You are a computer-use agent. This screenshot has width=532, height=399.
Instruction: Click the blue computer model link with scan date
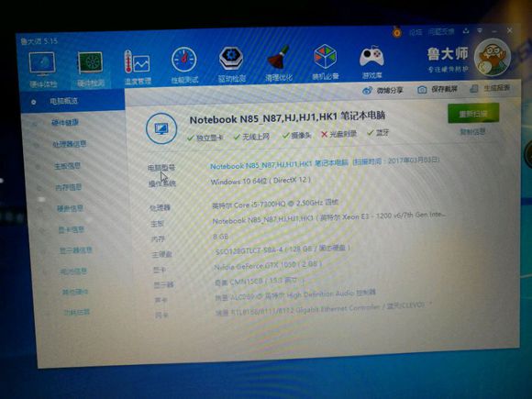point(325,163)
